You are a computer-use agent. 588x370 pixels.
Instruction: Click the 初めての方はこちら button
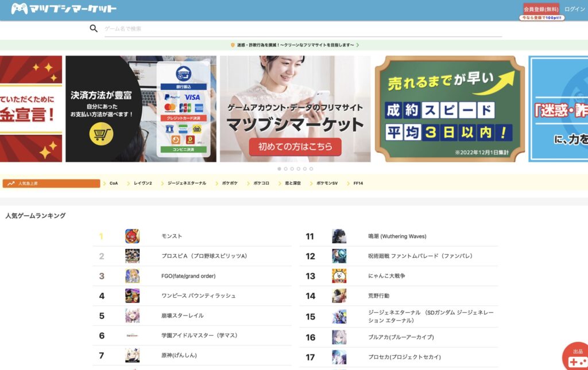(295, 147)
